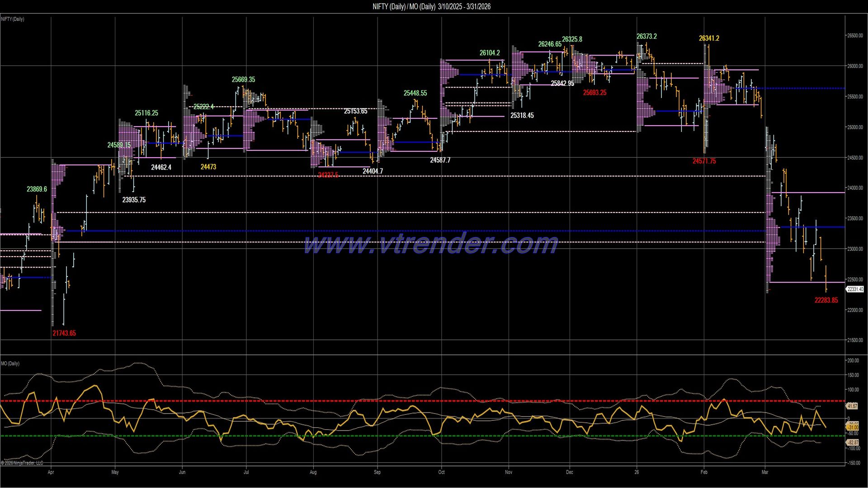This screenshot has height=488, width=868.
Task: Click the MO (Daily) indicator panel label
Action: 10,363
